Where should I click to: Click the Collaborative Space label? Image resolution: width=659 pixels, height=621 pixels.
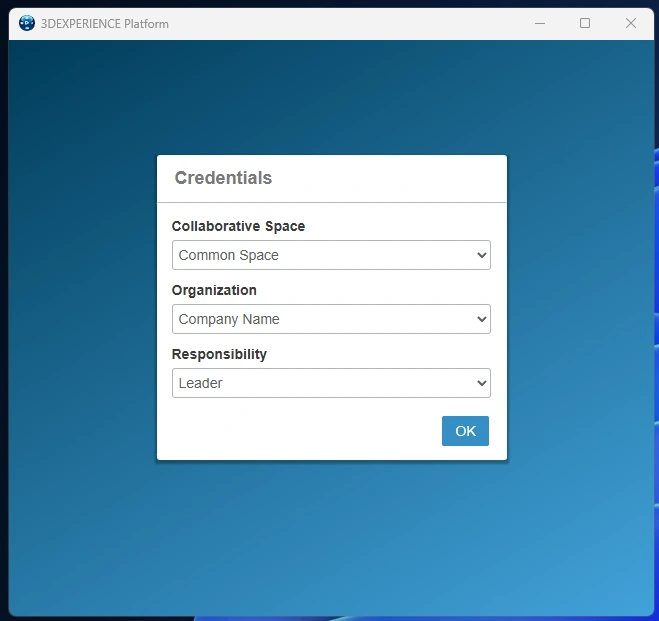click(238, 226)
